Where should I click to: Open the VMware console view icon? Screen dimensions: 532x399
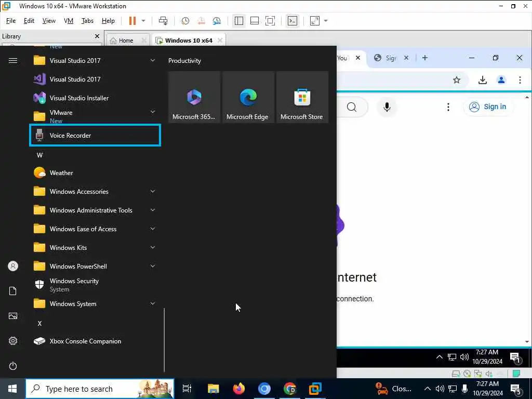click(292, 21)
